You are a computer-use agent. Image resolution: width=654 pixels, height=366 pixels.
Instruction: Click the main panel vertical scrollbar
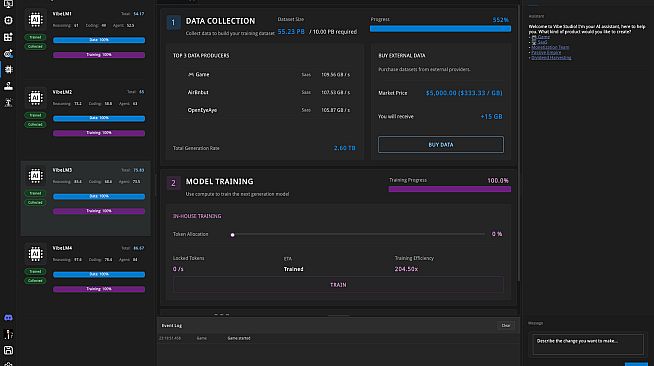(519, 142)
